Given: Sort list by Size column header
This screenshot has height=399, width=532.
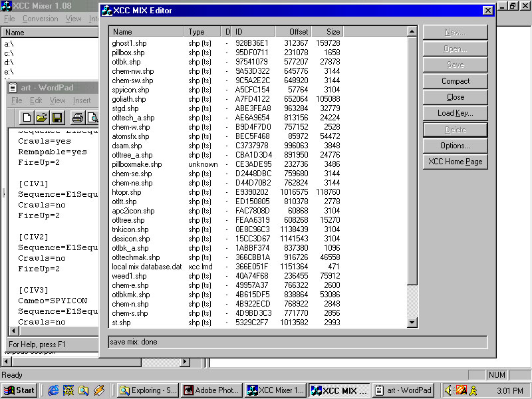Looking at the screenshot, I should tap(327, 32).
